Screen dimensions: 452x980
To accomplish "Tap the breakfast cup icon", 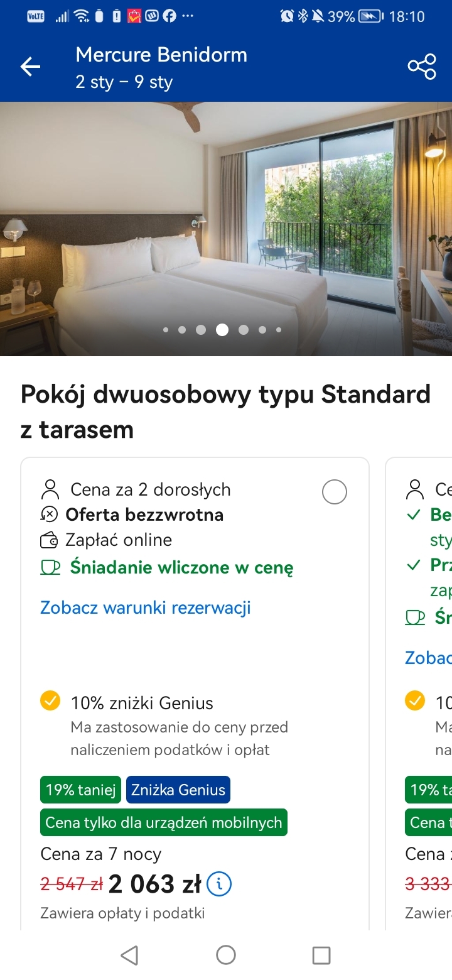I will pyautogui.click(x=50, y=567).
